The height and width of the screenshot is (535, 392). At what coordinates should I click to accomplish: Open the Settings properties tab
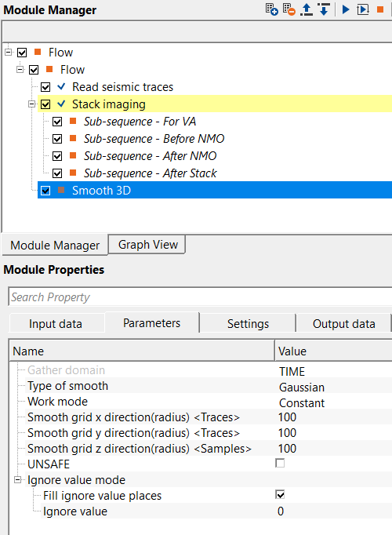tap(248, 323)
